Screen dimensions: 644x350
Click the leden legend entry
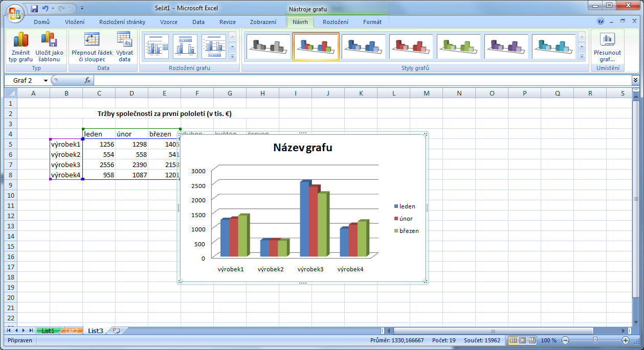tap(405, 206)
